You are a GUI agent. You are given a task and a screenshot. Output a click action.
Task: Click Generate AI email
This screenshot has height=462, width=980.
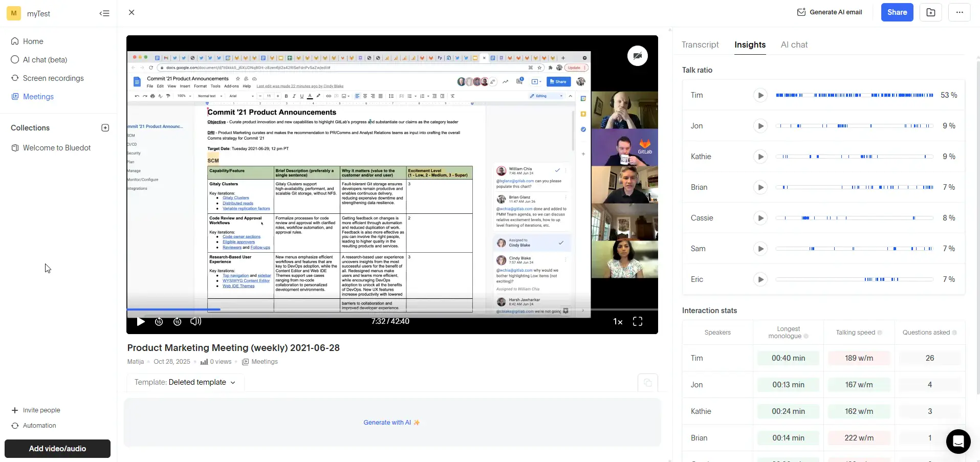point(829,12)
